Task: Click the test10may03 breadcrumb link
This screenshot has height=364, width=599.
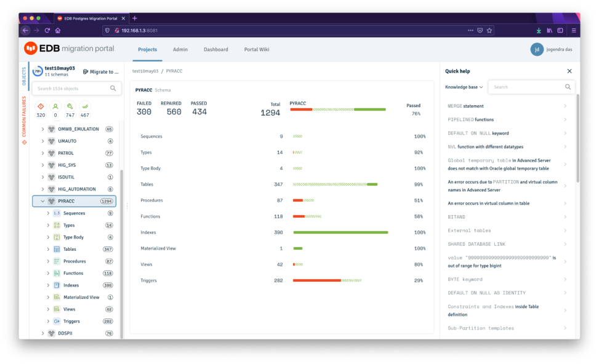Action: (145, 71)
